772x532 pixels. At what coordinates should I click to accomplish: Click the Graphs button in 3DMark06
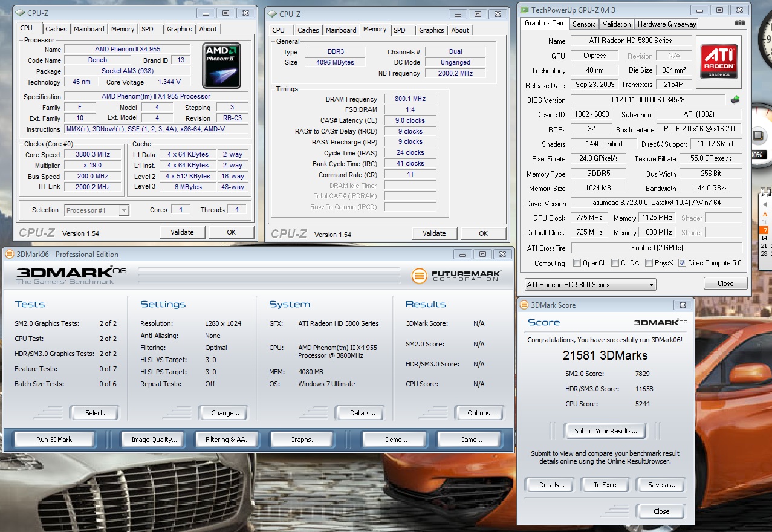(303, 440)
